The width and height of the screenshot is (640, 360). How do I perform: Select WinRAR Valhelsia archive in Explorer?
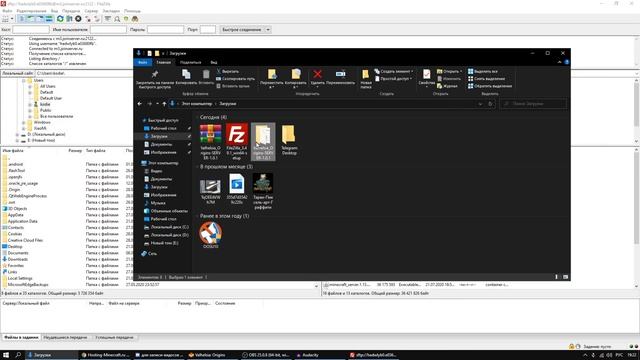211,142
